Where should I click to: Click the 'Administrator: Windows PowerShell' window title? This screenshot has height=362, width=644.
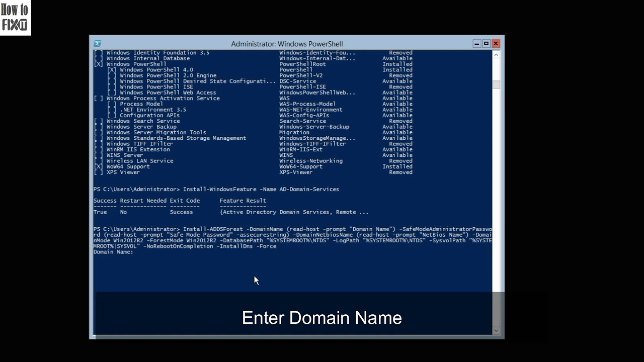[287, 44]
